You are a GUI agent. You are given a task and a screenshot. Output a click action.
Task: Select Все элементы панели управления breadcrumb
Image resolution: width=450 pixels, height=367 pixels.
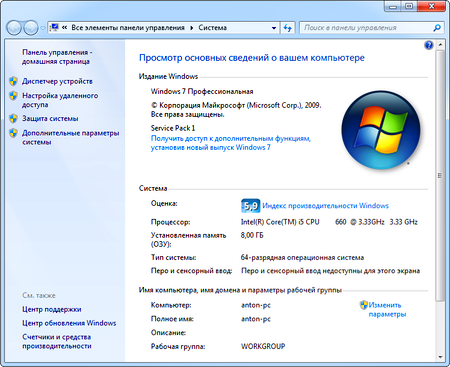[x=128, y=28]
